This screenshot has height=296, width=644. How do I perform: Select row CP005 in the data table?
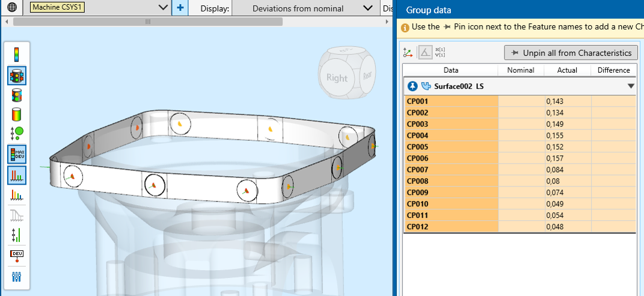(x=520, y=147)
